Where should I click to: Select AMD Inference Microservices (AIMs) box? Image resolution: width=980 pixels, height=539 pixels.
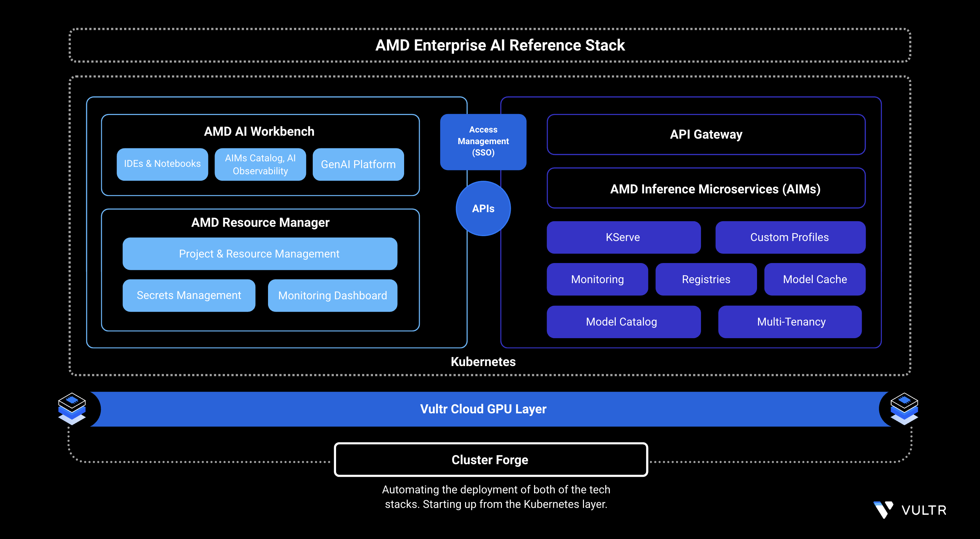click(x=706, y=188)
